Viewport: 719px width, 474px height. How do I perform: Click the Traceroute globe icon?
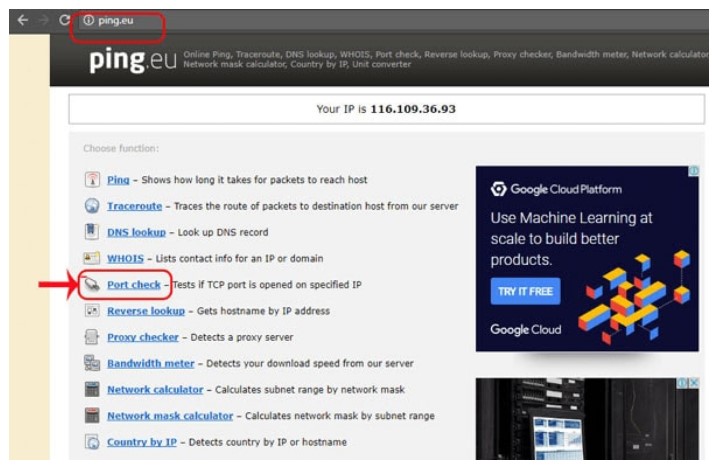(91, 206)
